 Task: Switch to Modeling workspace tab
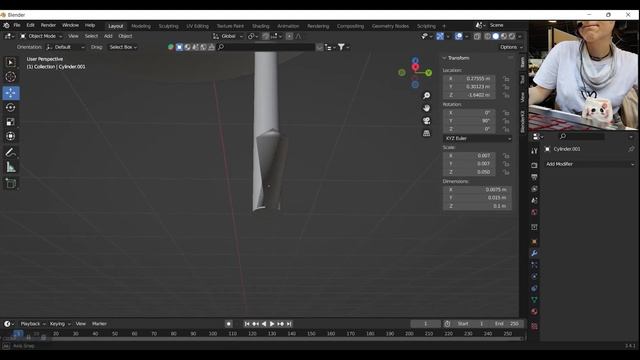(141, 26)
